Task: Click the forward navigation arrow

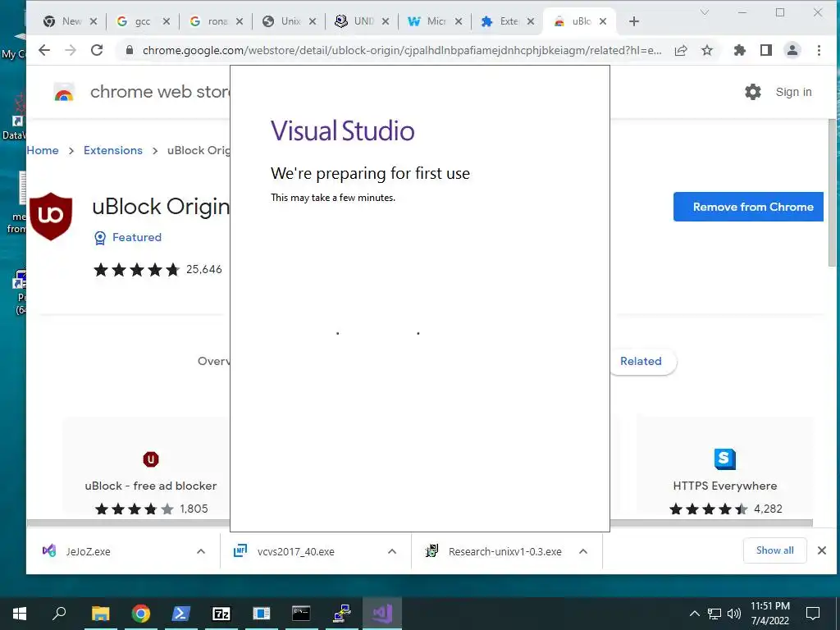Action: 71,50
